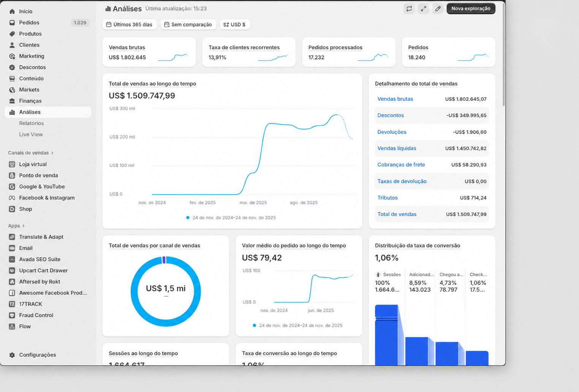
Task: Click the Pedidos 1.029 count badge
Action: 80,23
